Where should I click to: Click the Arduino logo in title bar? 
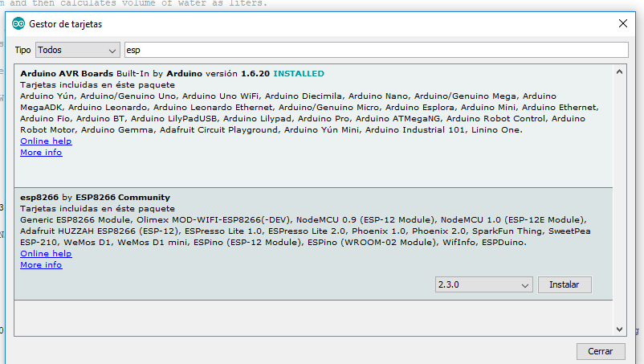18,24
